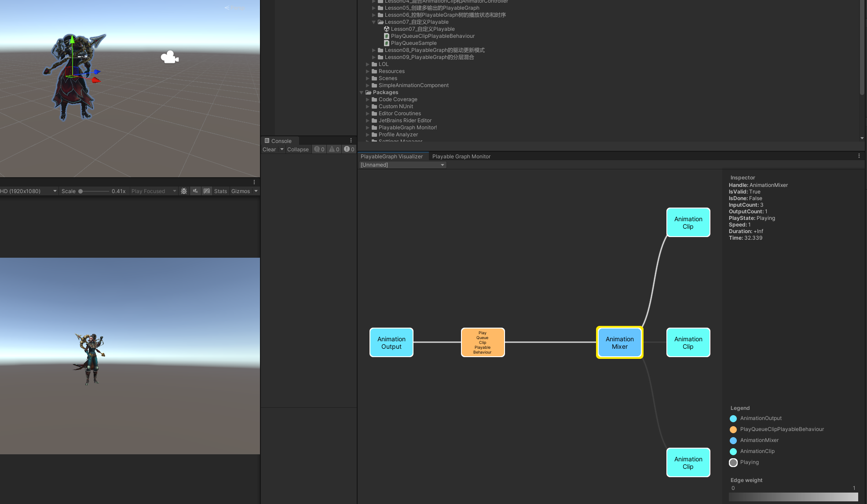Click the camera gizmo in Scene view
The image size is (867, 504).
point(169,57)
